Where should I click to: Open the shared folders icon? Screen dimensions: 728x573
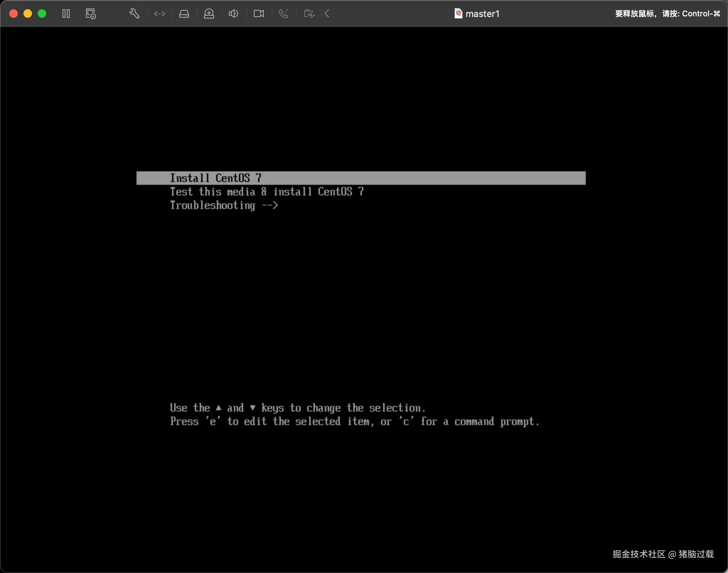tap(309, 14)
